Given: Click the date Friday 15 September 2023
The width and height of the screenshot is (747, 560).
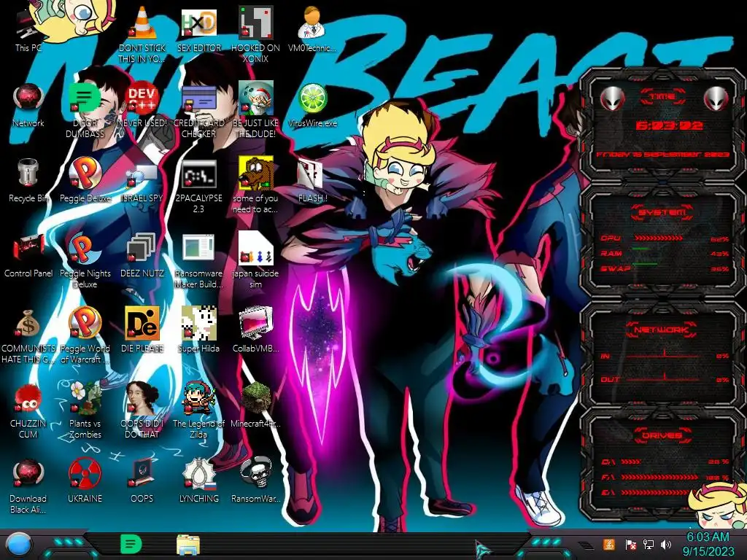Looking at the screenshot, I should coord(662,155).
